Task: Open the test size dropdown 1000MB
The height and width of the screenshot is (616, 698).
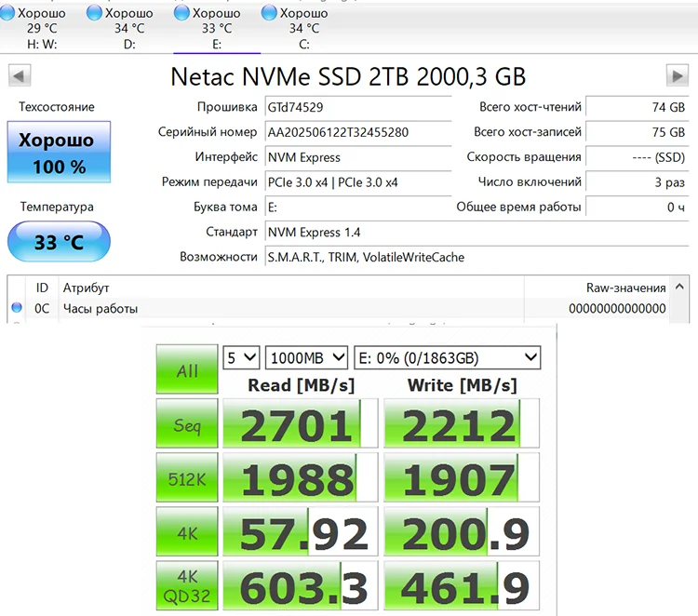Action: 306,357
